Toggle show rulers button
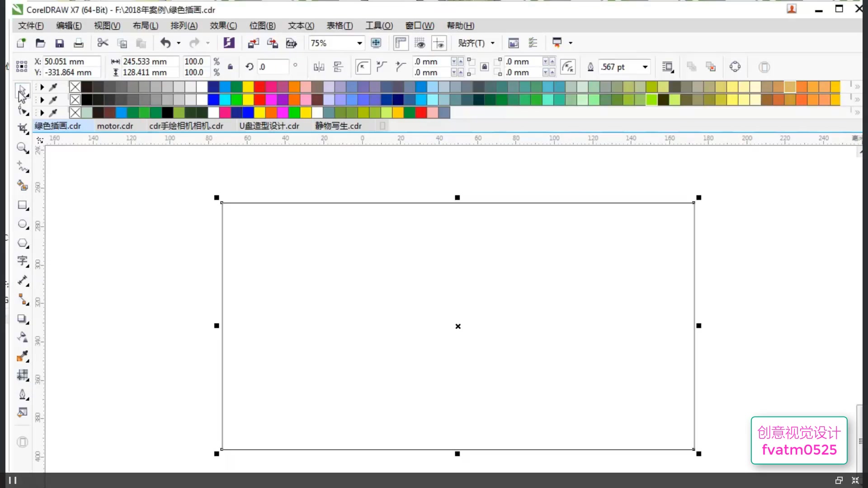The width and height of the screenshot is (868, 488). point(401,43)
